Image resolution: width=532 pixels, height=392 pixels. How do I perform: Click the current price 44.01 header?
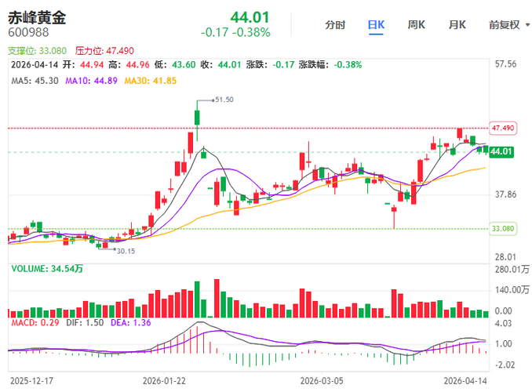tap(250, 17)
